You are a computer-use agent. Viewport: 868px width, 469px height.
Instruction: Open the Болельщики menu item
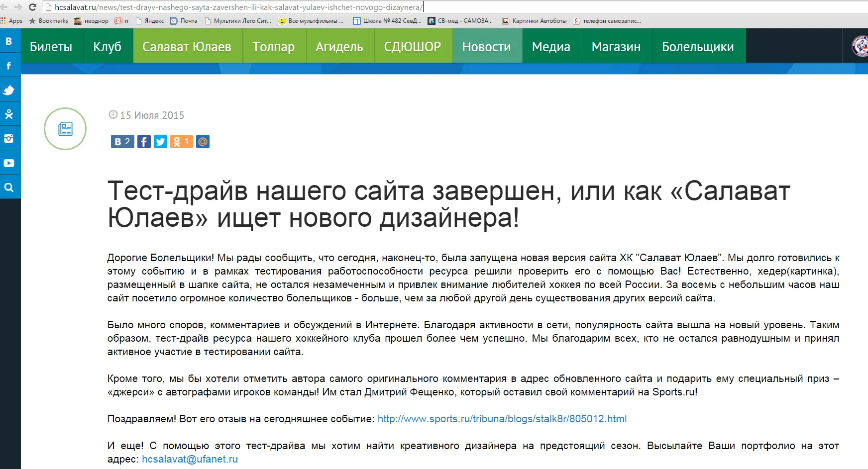(x=698, y=46)
